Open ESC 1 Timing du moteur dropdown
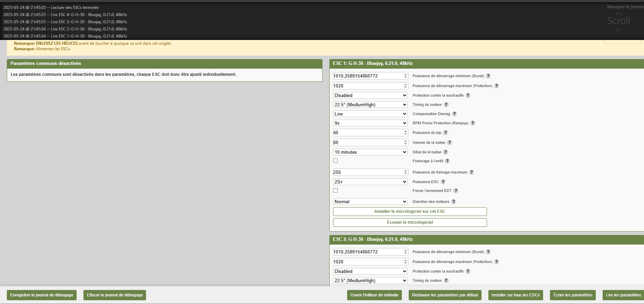The width and height of the screenshot is (644, 304). point(370,105)
